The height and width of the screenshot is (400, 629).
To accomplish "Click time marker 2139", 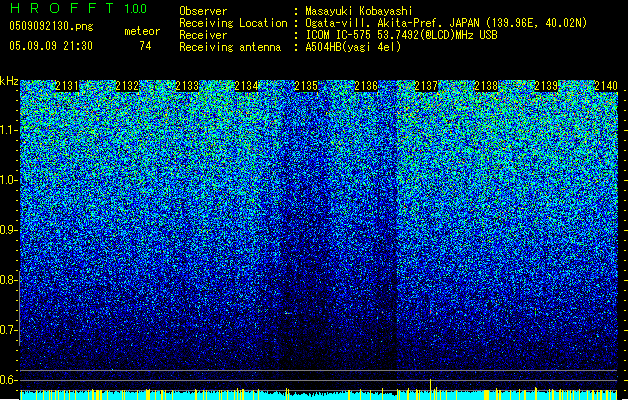I will tap(546, 86).
